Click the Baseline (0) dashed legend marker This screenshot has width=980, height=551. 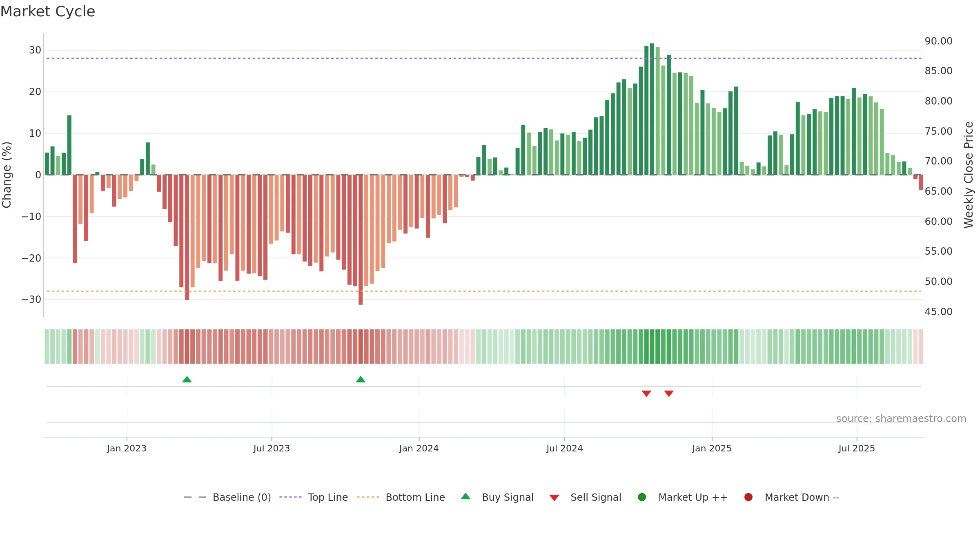(x=195, y=497)
